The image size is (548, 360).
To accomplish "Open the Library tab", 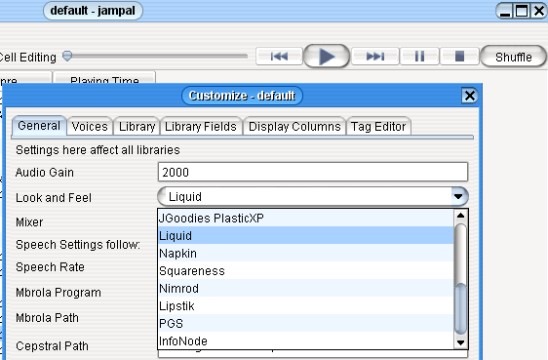I will [x=137, y=127].
